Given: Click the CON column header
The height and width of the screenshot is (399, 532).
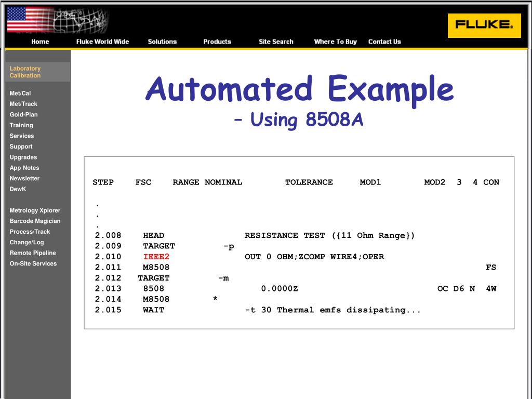Looking at the screenshot, I should [x=491, y=182].
